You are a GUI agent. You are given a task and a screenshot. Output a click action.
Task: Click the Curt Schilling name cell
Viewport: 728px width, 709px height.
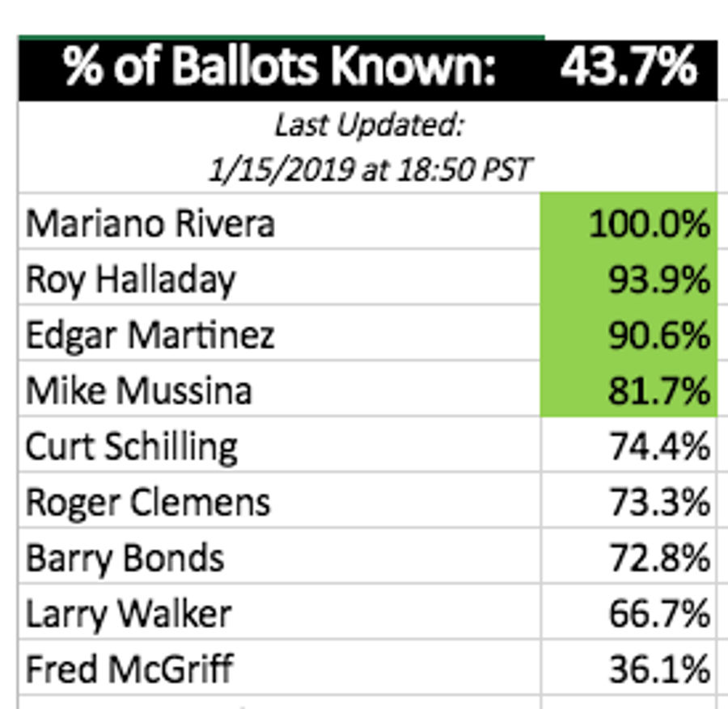point(280,444)
